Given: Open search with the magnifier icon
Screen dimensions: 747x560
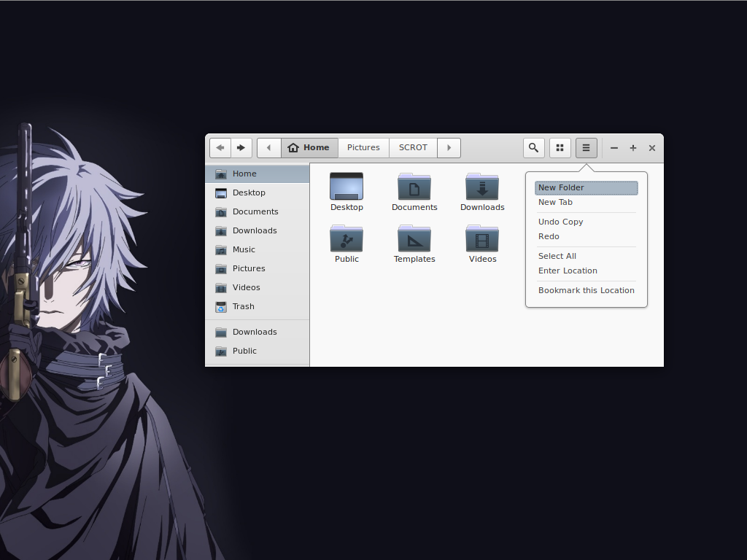Looking at the screenshot, I should pos(533,147).
